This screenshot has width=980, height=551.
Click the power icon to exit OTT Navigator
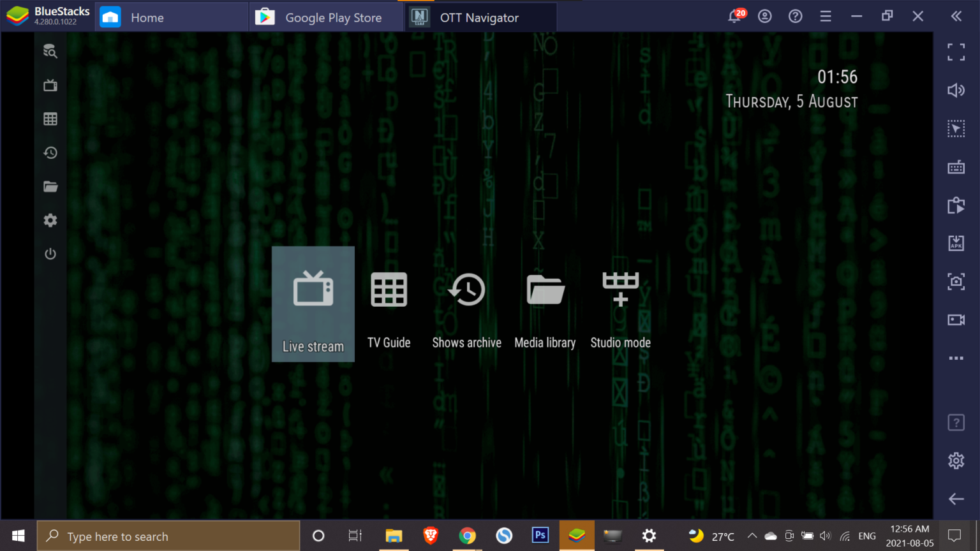[x=50, y=253]
